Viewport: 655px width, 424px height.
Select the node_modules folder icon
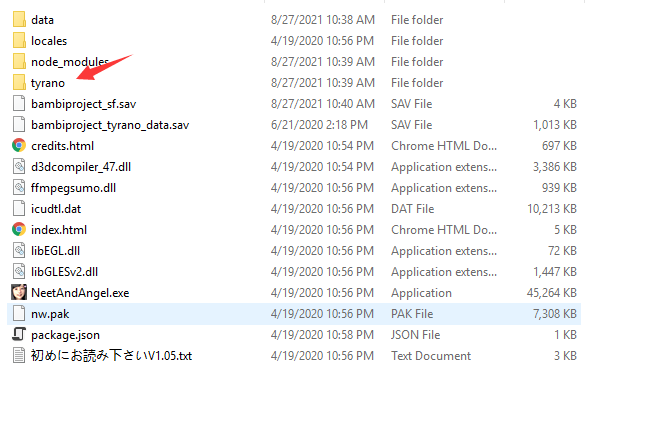pos(19,61)
